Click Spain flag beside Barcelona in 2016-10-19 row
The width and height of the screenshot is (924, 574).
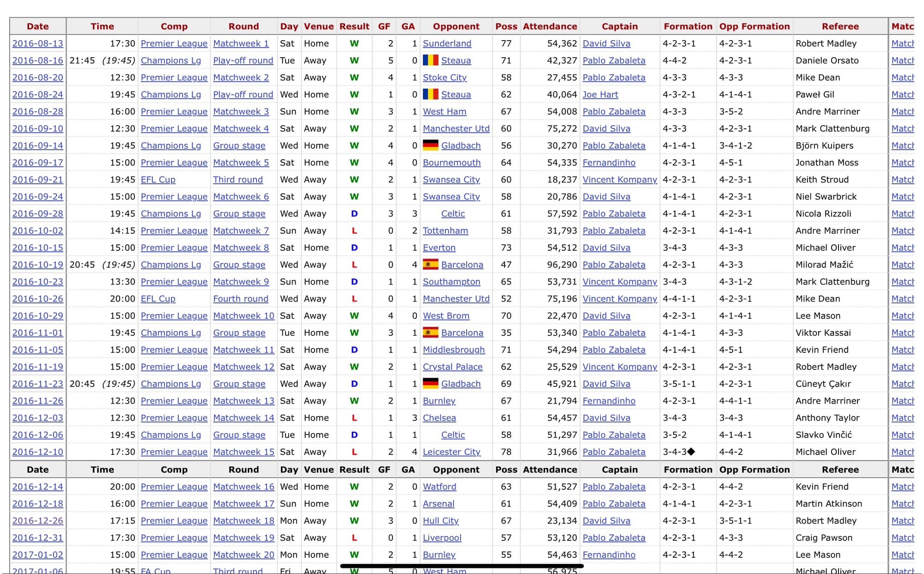point(431,265)
